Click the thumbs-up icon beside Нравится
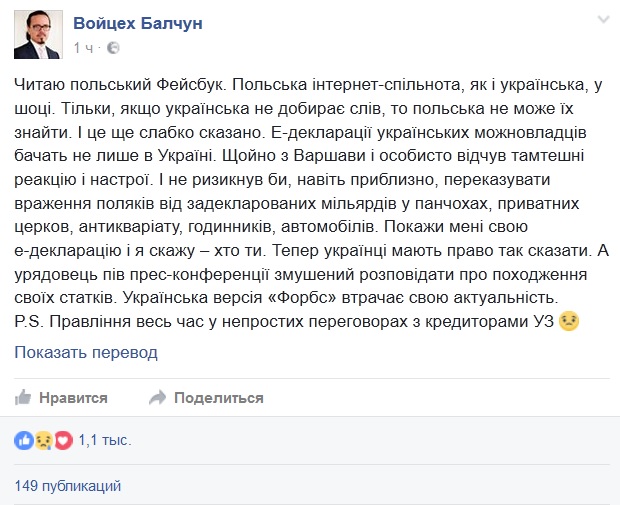This screenshot has width=620, height=505. coord(23,397)
